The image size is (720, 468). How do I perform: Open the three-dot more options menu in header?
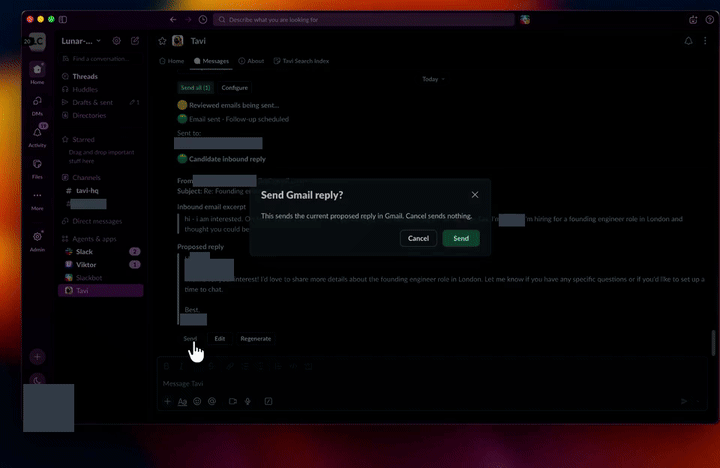click(x=705, y=41)
